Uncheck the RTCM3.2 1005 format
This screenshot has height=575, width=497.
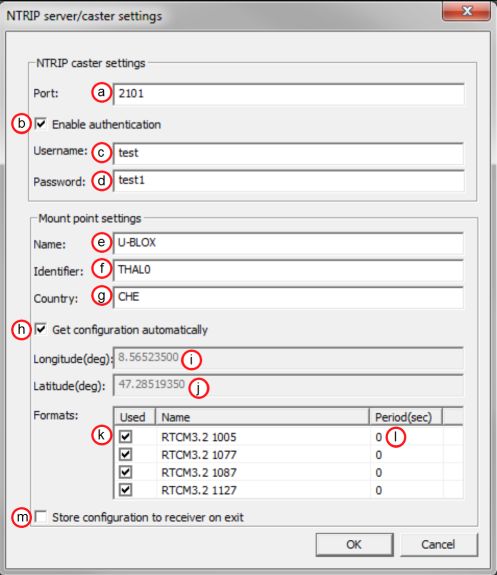(125, 437)
